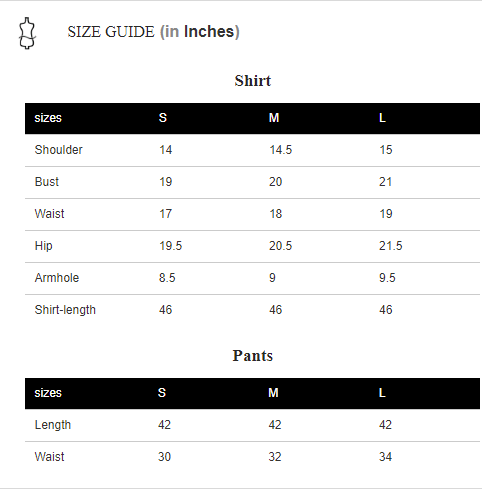Click the S column header in Shirt table
This screenshot has width=482, height=490.
tap(163, 118)
